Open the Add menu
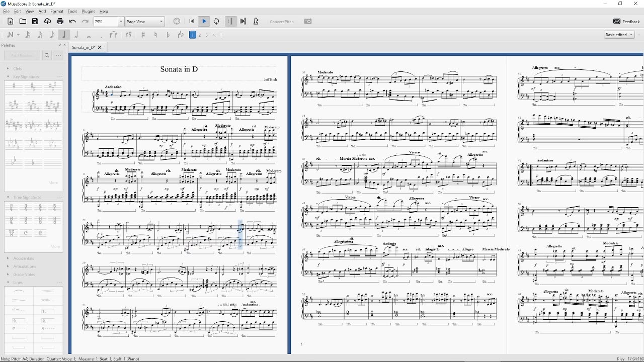Viewport: 644px width, 362px height. [x=42, y=11]
